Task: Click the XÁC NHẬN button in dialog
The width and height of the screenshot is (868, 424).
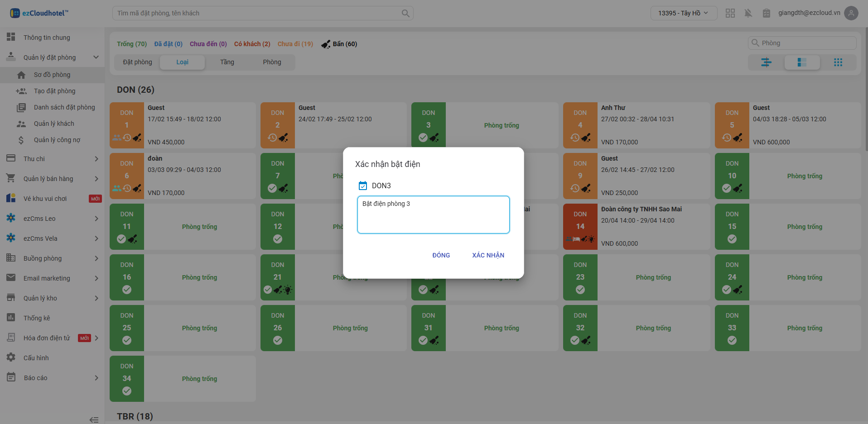Action: point(488,255)
